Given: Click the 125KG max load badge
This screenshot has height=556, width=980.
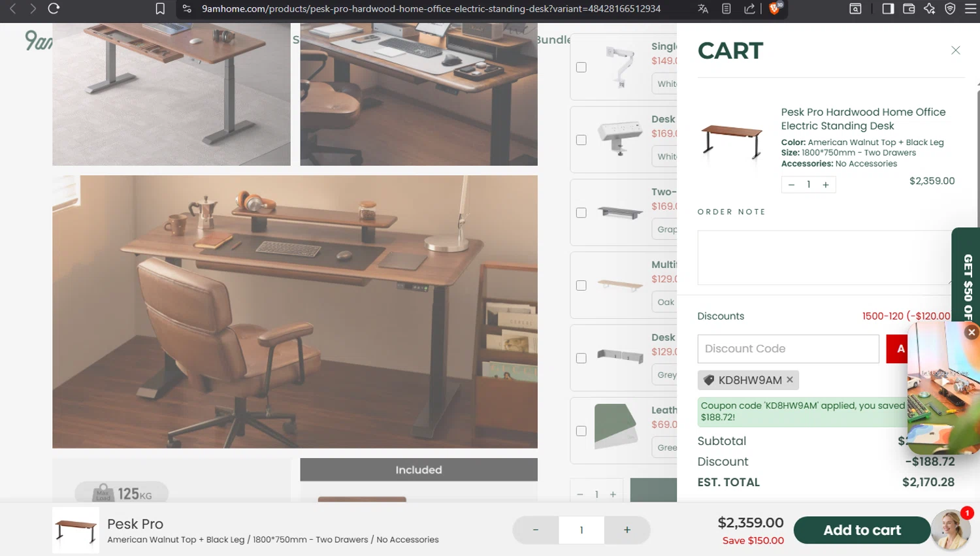Looking at the screenshot, I should (x=122, y=493).
